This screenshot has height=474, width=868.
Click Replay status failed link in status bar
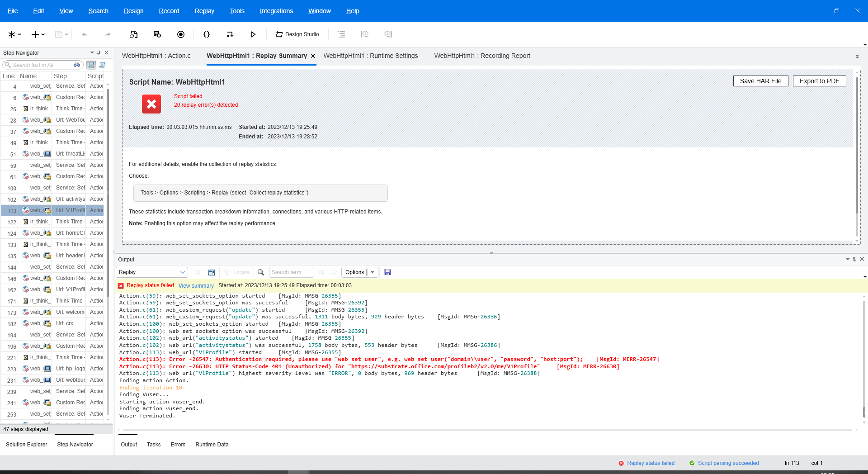(x=651, y=463)
